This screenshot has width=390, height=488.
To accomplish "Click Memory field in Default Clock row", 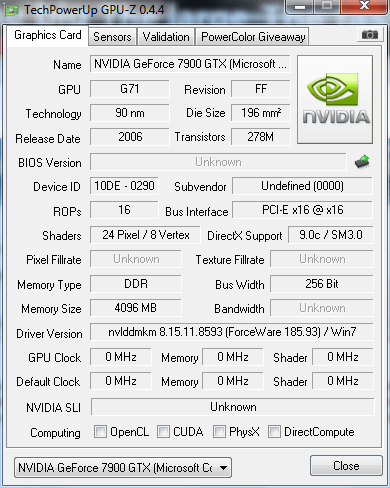I will pyautogui.click(x=233, y=381).
